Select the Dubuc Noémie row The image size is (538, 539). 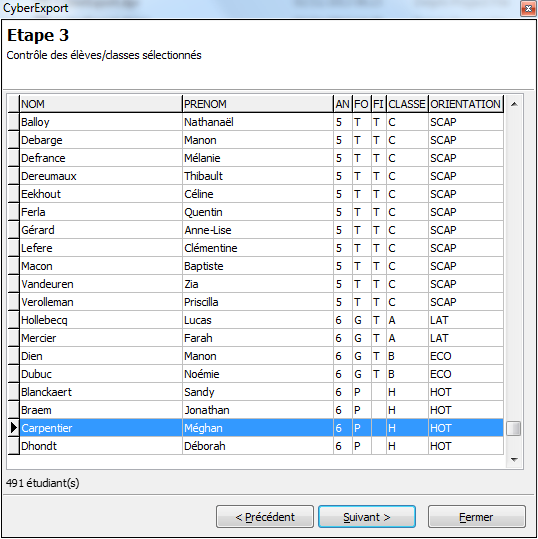tap(262, 374)
